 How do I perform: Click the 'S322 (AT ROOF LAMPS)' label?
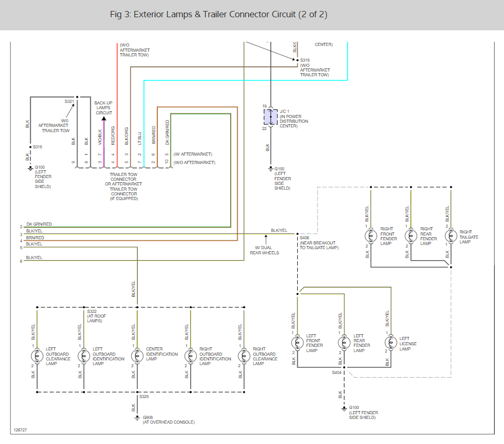point(97,316)
